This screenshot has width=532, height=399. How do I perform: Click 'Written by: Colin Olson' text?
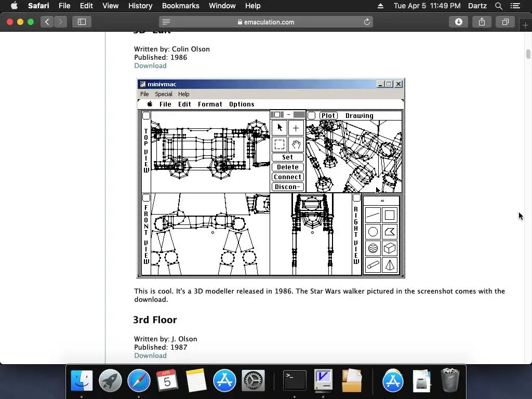click(171, 49)
